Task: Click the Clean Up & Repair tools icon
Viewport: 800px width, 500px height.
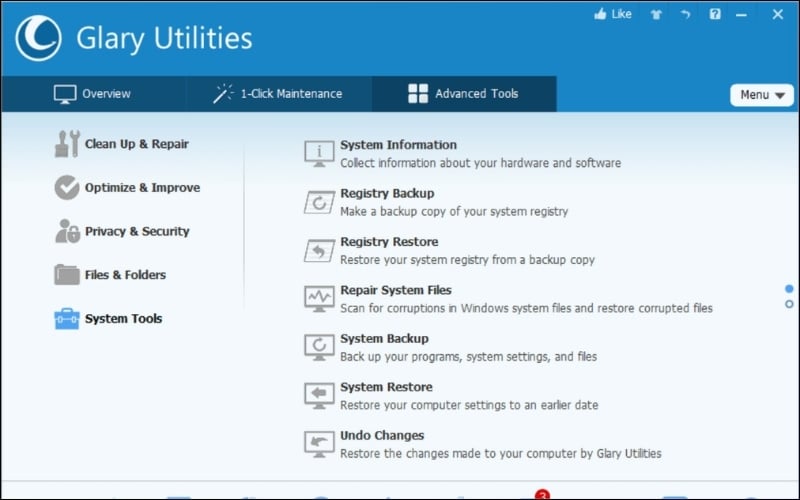Action: tap(67, 144)
